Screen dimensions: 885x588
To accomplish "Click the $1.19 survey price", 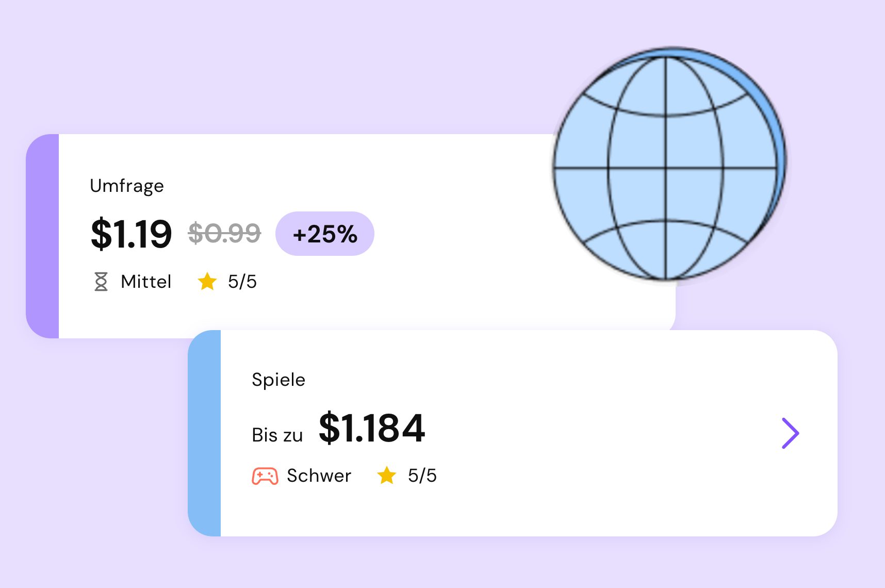I will point(131,234).
